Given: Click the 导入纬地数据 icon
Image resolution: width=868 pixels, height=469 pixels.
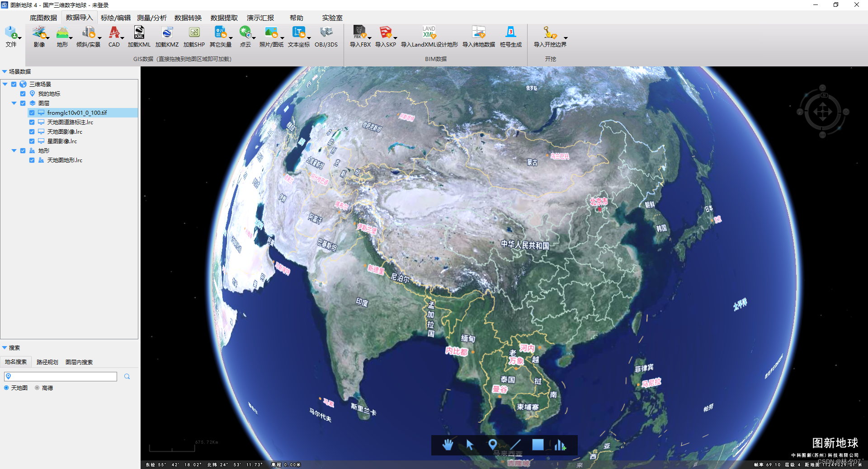Looking at the screenshot, I should tap(478, 33).
